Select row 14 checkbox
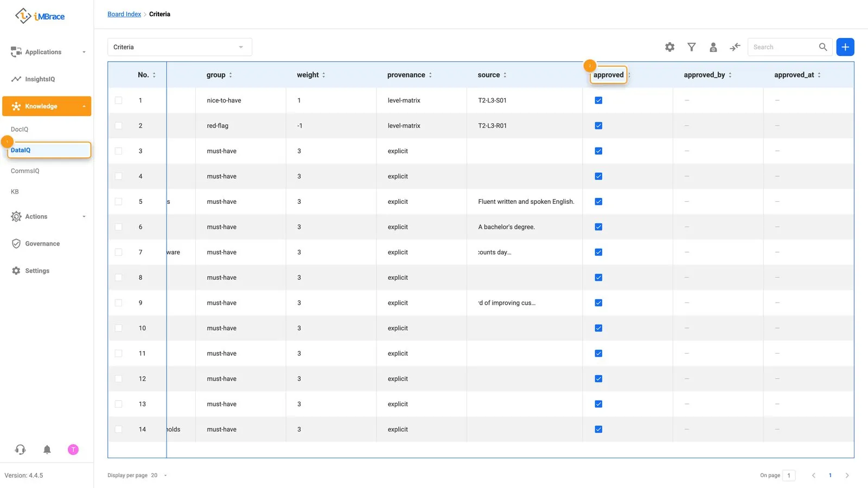 coord(119,429)
